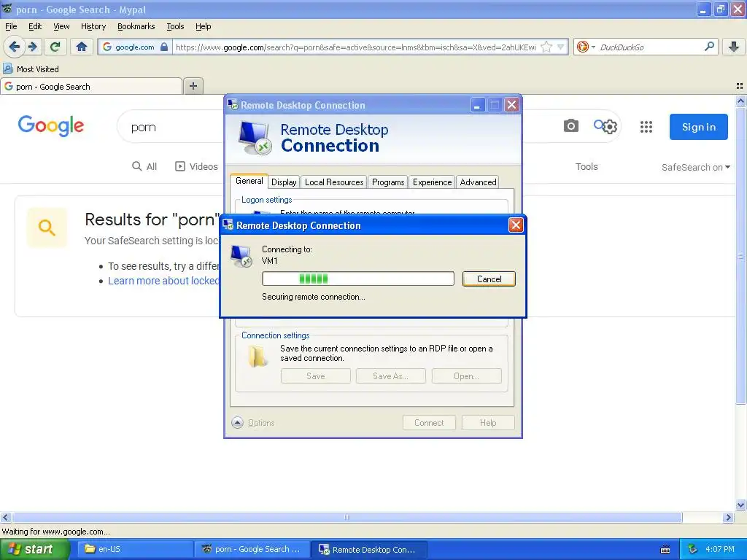The image size is (747, 560).
Task: Click the Connect button
Action: click(429, 423)
